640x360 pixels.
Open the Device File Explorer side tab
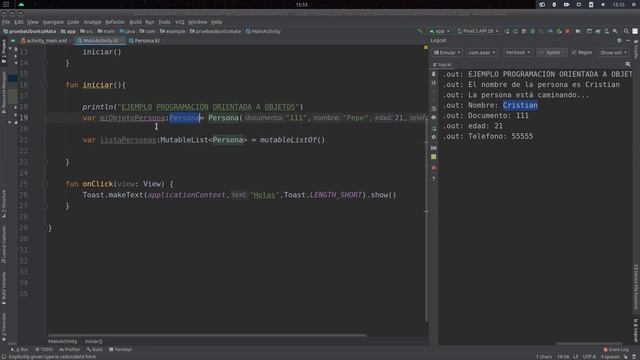tap(636, 287)
